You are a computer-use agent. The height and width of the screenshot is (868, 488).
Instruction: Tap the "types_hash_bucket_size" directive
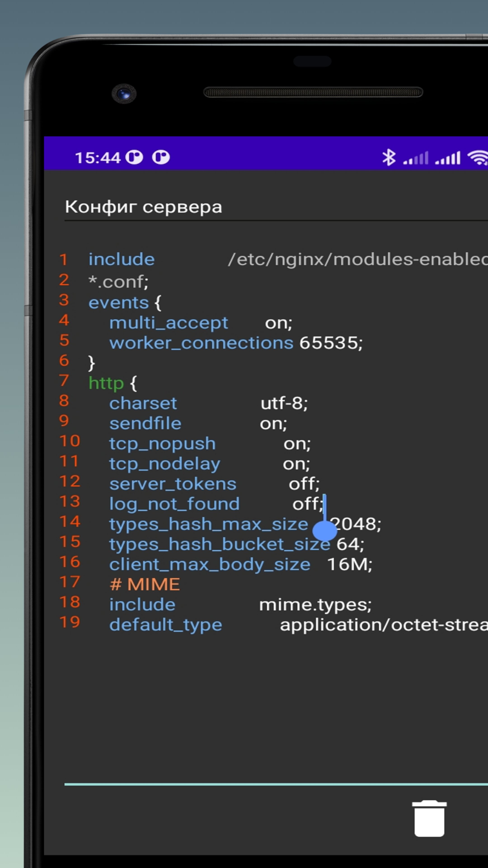220,545
